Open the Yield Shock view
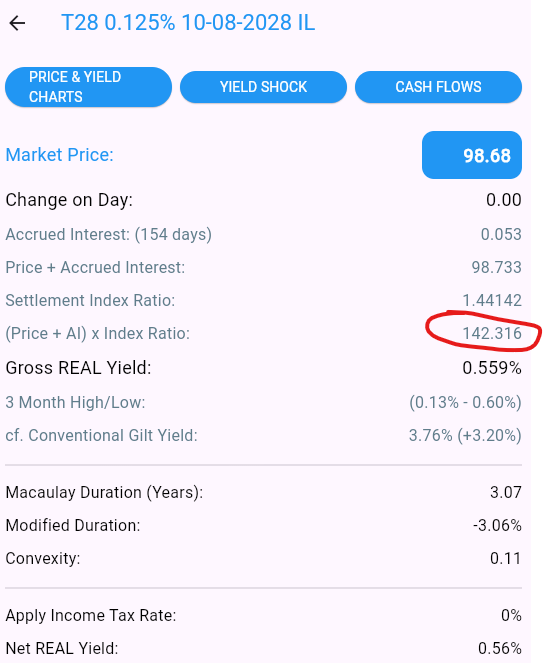 (263, 87)
